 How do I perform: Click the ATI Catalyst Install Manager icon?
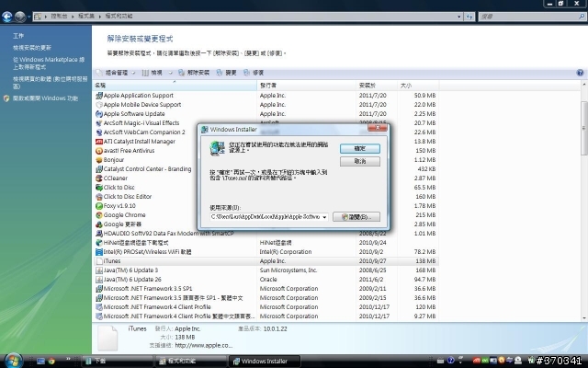(x=99, y=142)
